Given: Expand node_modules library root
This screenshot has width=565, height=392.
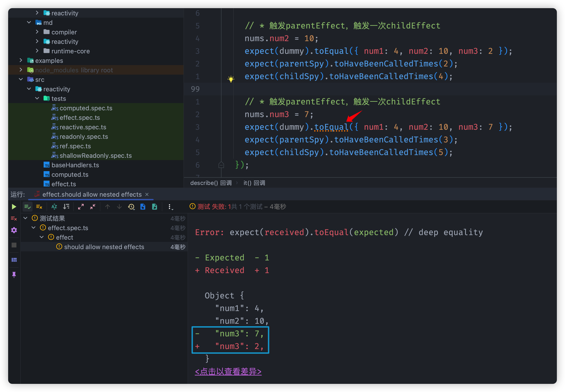Looking at the screenshot, I should 21,70.
